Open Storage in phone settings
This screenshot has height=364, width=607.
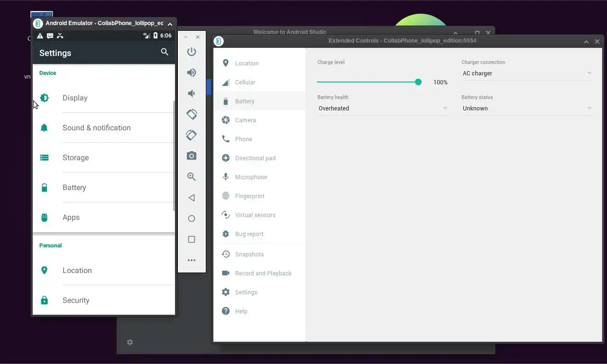pos(103,158)
